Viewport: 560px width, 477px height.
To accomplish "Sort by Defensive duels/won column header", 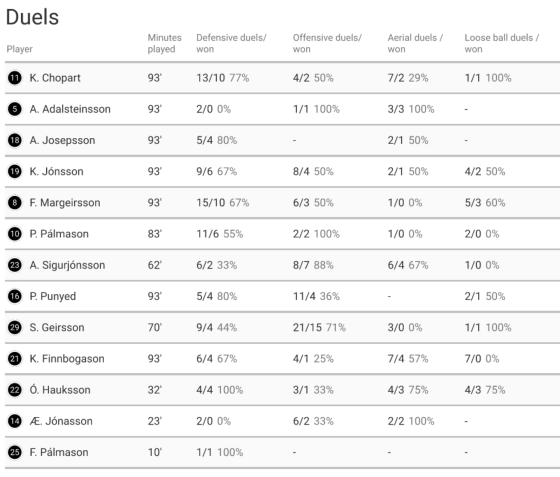I will coord(231,43).
